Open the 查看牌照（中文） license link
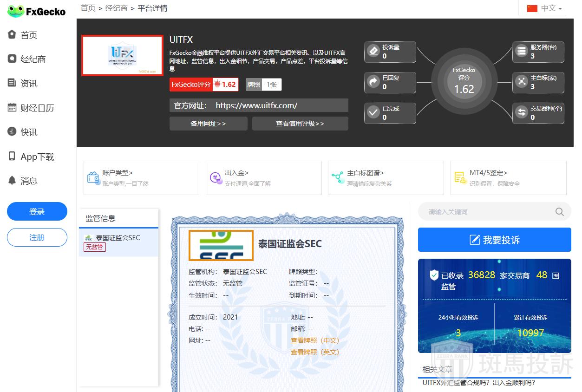The image size is (582, 392). 315,340
